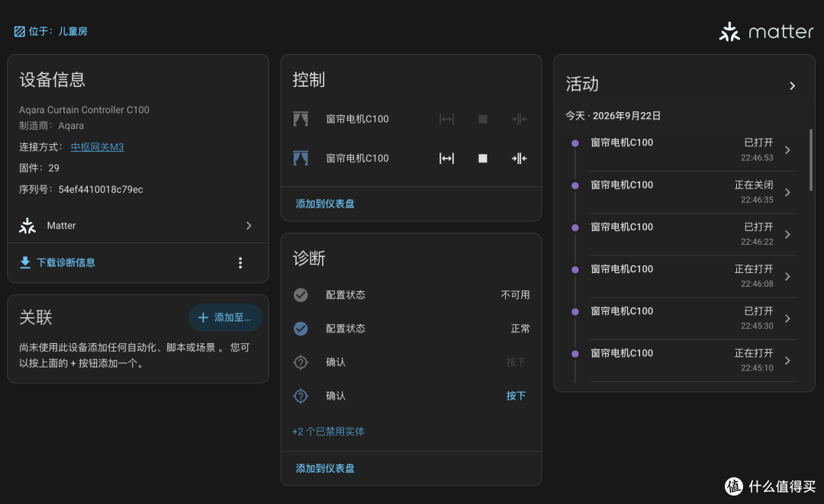Expand the 已打开 22:45:30 activity entry
The width and height of the screenshot is (824, 504).
(787, 319)
